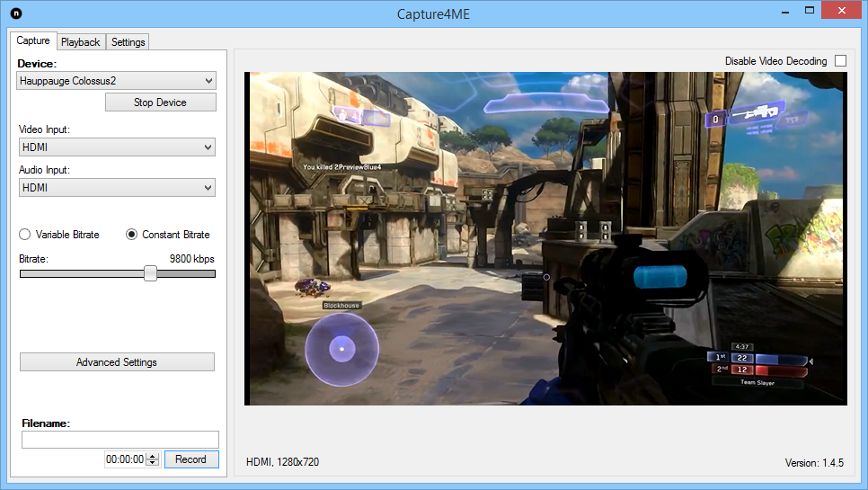Image resolution: width=868 pixels, height=490 pixels.
Task: Enable Disable Video Decoding checkbox
Action: click(x=840, y=61)
